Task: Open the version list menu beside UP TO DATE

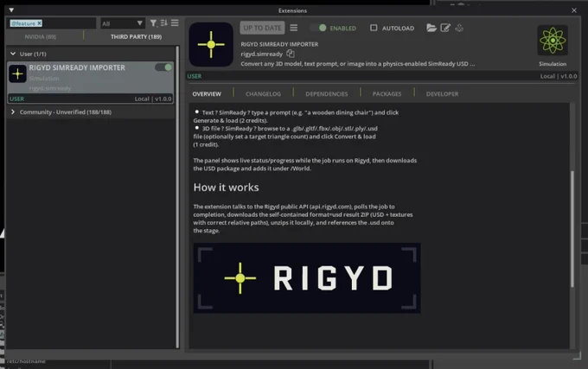Action: pos(294,28)
